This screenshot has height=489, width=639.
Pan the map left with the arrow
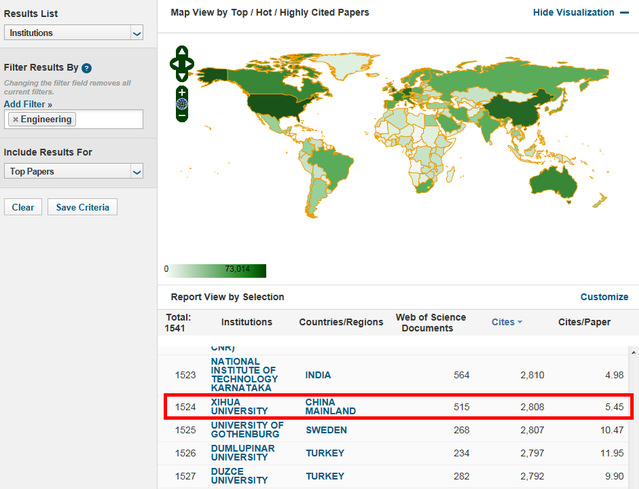pos(174,64)
